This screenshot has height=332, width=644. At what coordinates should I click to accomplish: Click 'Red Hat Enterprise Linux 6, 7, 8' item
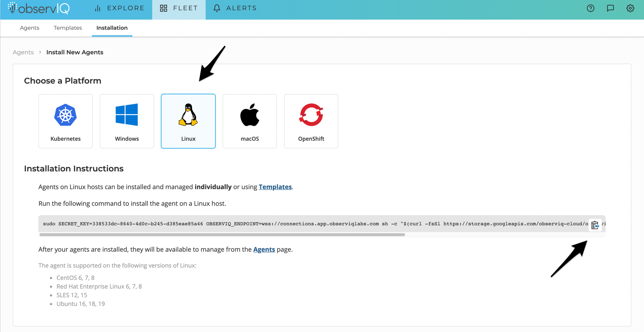point(99,286)
